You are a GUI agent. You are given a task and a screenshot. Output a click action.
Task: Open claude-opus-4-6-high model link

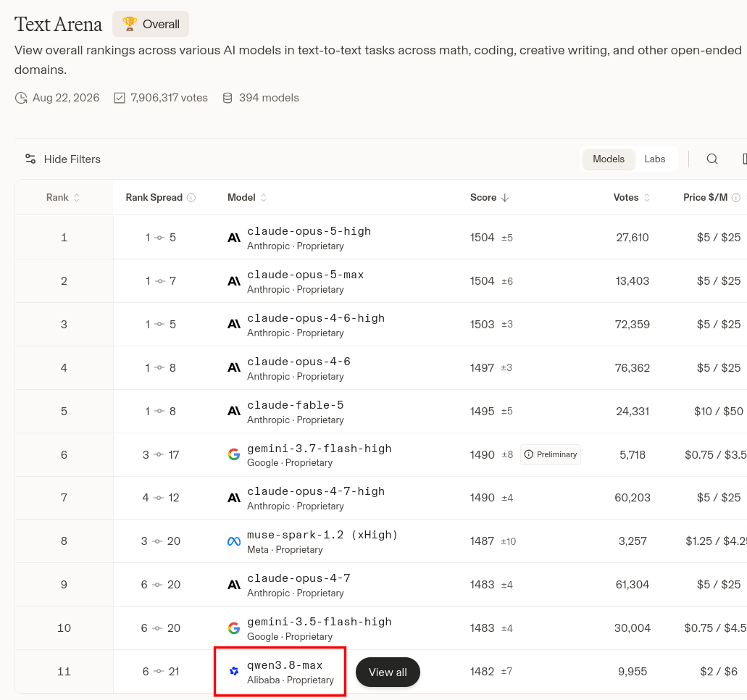click(x=316, y=318)
